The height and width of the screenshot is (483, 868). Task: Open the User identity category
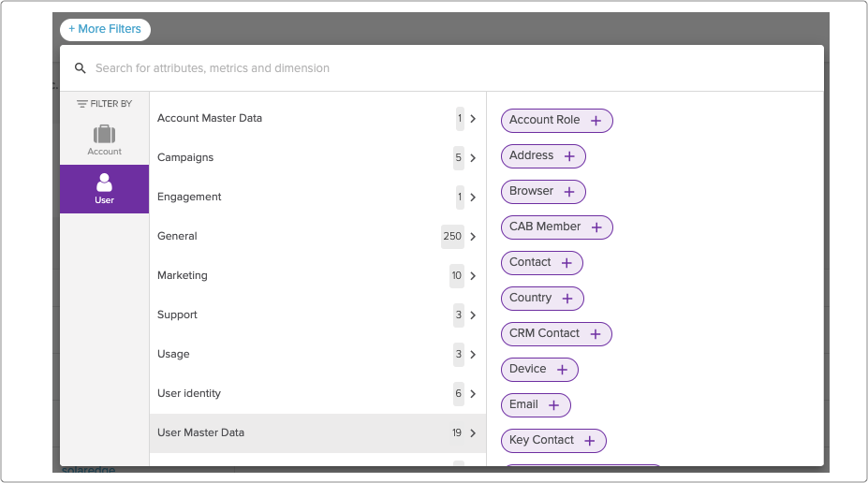[317, 393]
